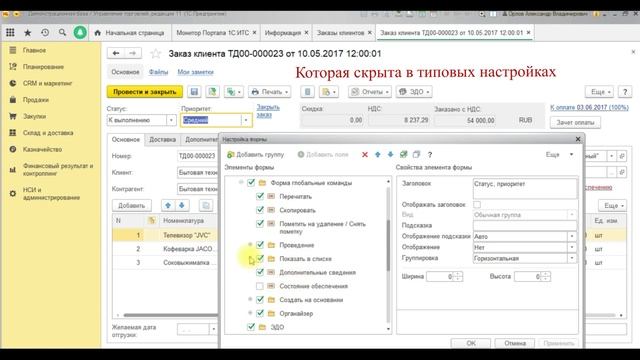This screenshot has width=640, height=360.
Task: Open the К оплате 03.06.2017 link
Action: [x=589, y=107]
